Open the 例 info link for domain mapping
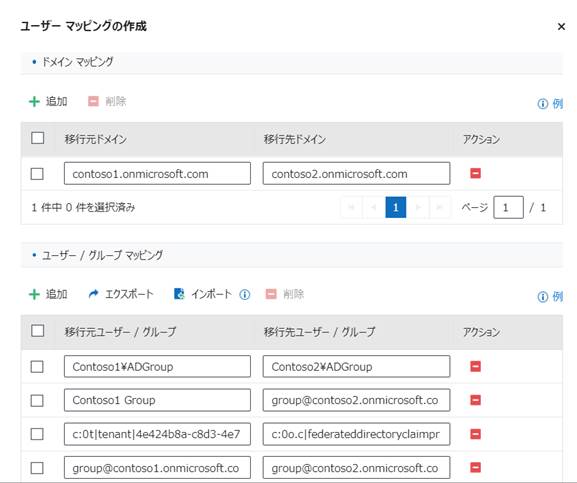The width and height of the screenshot is (577, 483). coord(550,104)
